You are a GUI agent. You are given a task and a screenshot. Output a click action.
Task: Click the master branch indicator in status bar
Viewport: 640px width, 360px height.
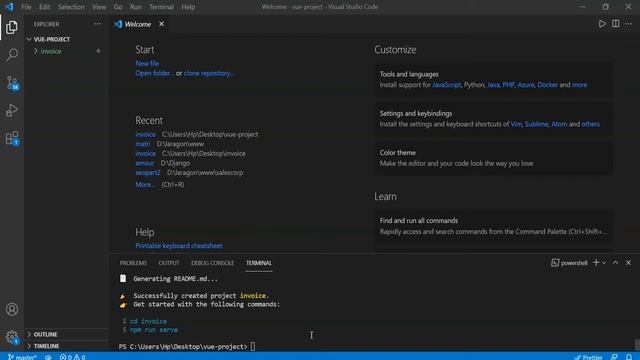coord(22,357)
